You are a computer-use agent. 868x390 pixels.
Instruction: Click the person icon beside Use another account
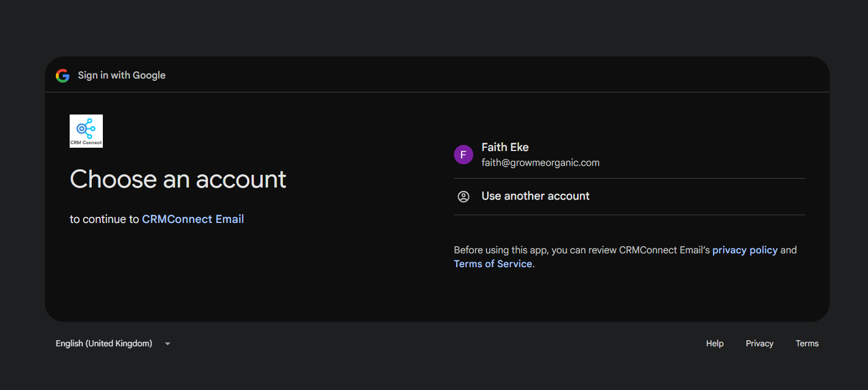[x=463, y=196]
